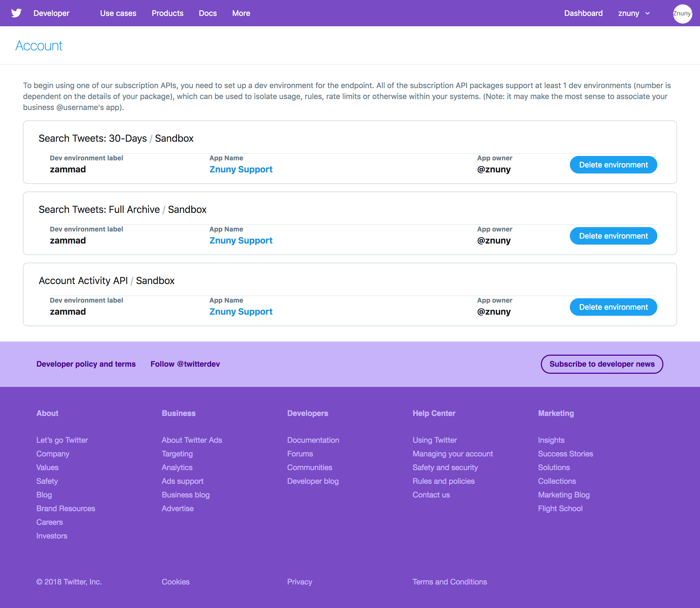
Task: Select zammad label in 30-Days card
Action: coord(68,169)
